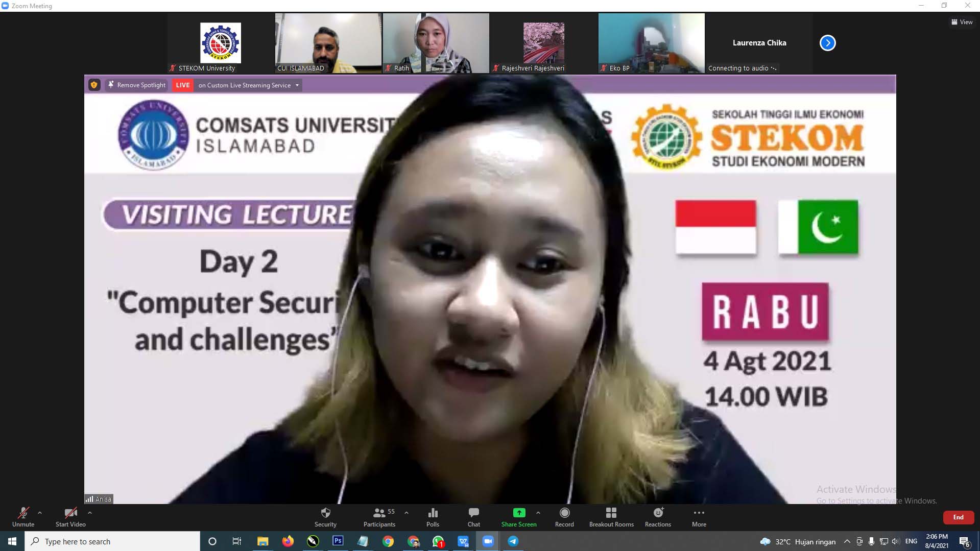Click Remove Spotlight
The image size is (980, 551).
(x=136, y=85)
